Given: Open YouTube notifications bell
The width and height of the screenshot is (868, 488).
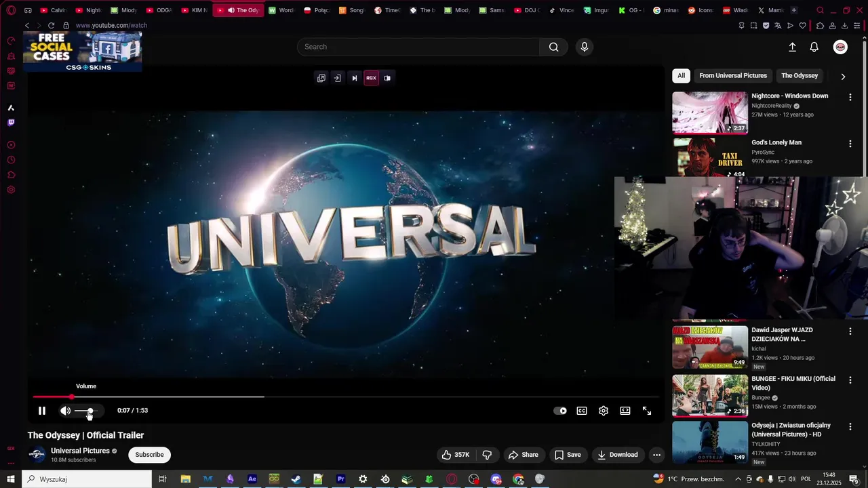Looking at the screenshot, I should click(x=814, y=47).
